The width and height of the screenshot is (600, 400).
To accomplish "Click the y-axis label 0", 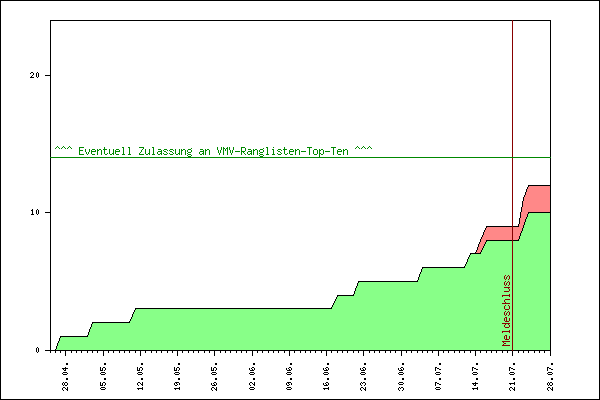I will pyautogui.click(x=38, y=350).
